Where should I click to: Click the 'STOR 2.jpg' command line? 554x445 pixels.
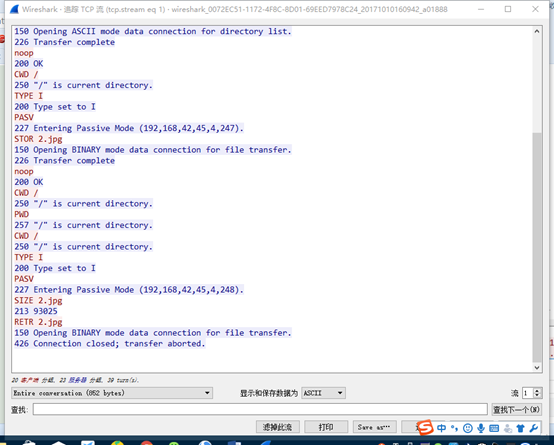(38, 139)
